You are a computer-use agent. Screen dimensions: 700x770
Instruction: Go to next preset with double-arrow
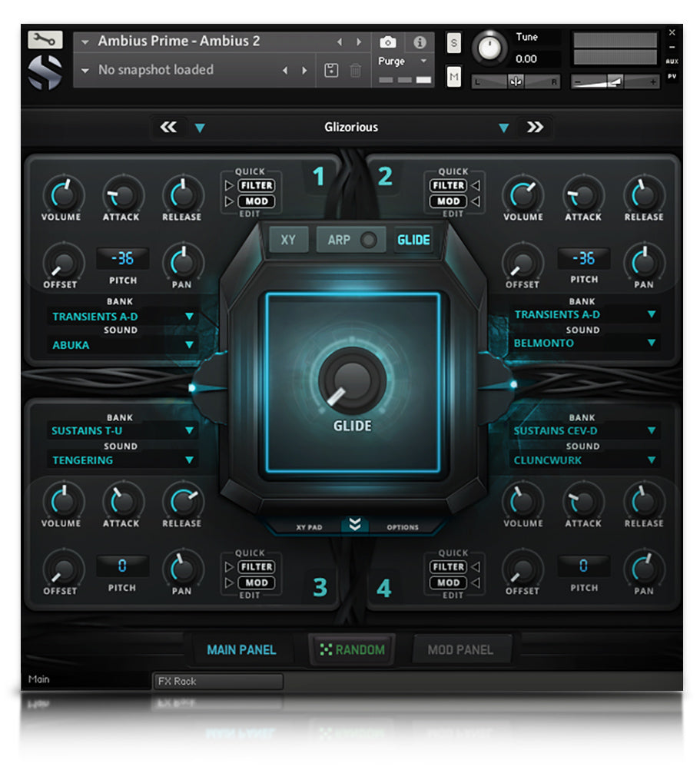[x=535, y=128]
